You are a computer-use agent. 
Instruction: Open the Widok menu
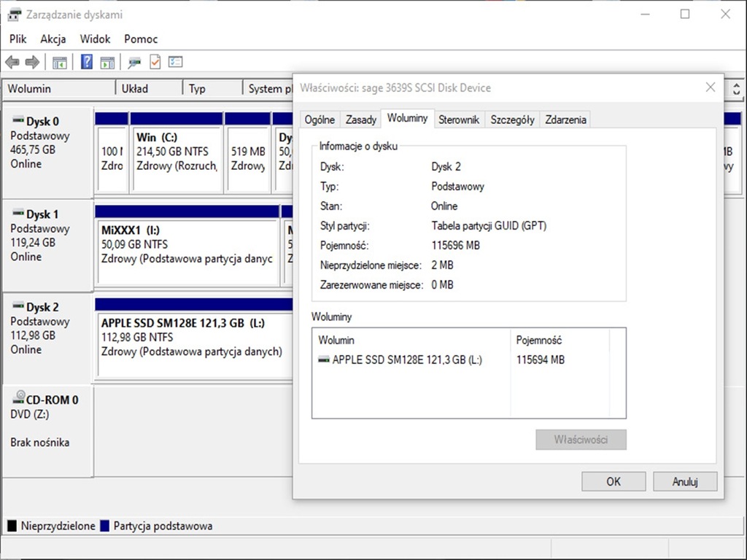pyautogui.click(x=95, y=39)
